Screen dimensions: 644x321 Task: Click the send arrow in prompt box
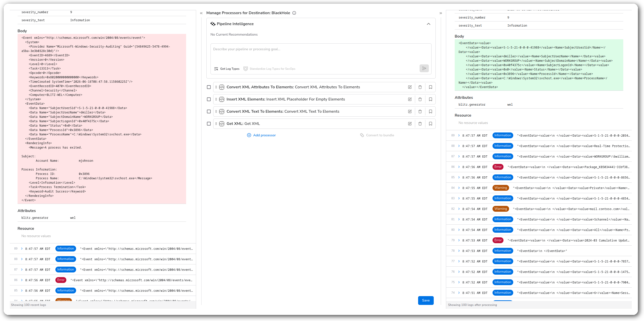tap(424, 68)
